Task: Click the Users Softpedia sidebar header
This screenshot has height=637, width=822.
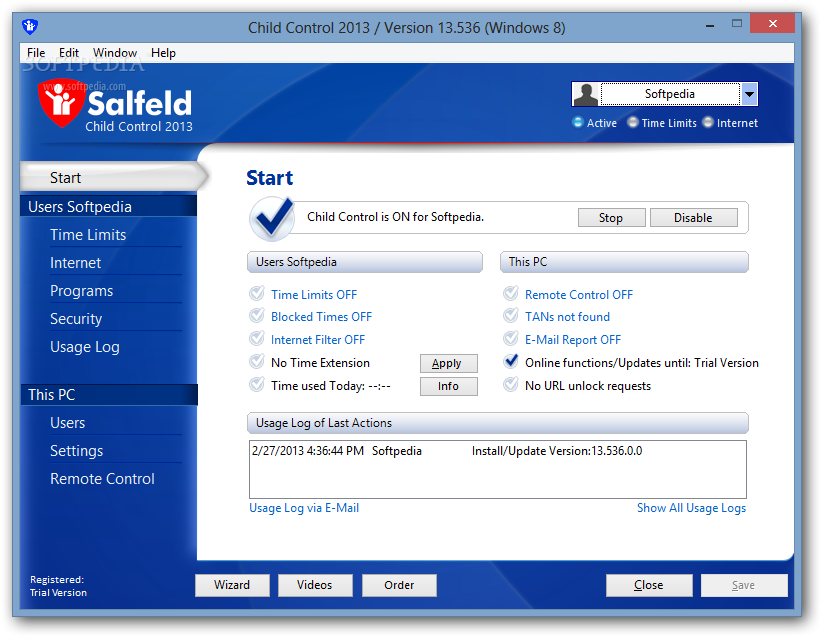Action: click(109, 207)
